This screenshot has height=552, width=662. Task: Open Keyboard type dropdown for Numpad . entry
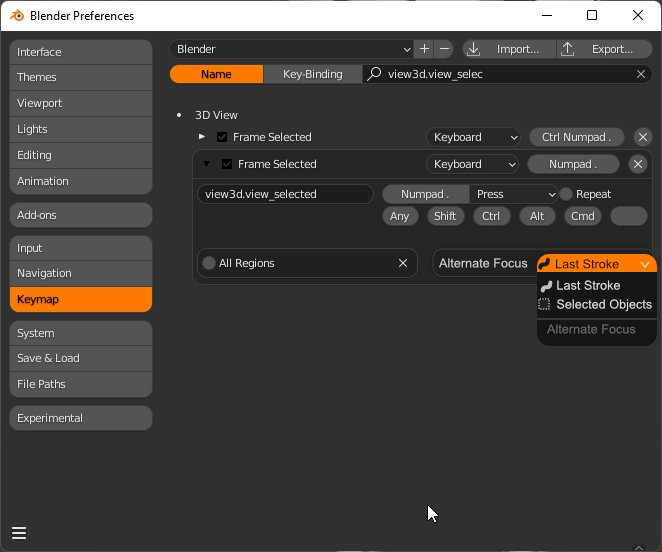(x=472, y=164)
